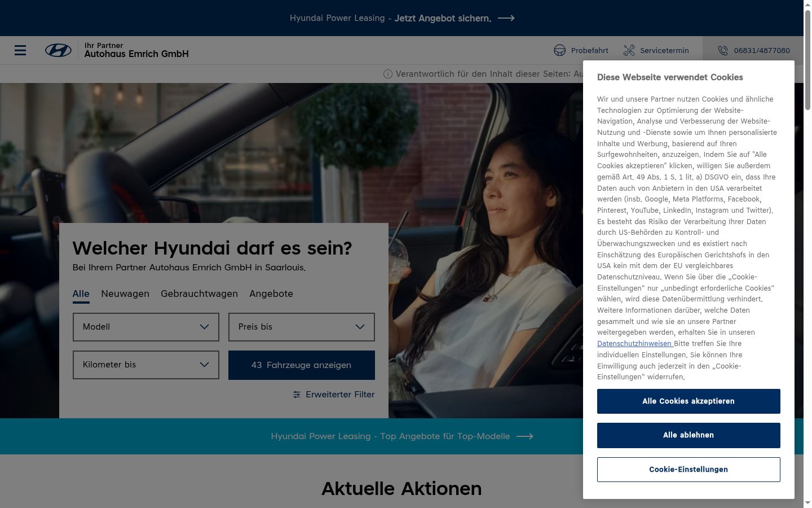812x508 pixels.
Task: Click the Servicetermin link
Action: (656, 50)
